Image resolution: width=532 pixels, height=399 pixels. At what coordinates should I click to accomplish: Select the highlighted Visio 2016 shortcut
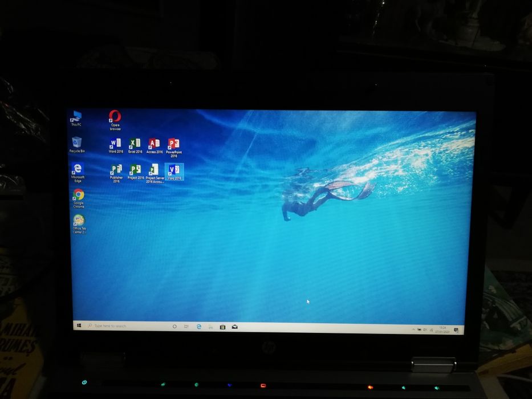point(174,172)
